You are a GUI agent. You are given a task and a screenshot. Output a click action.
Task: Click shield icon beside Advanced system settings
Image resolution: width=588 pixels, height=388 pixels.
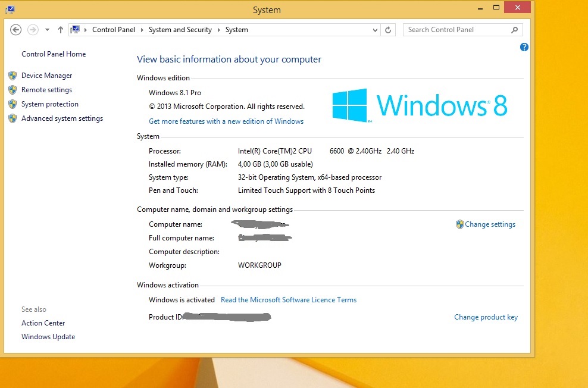tap(12, 118)
